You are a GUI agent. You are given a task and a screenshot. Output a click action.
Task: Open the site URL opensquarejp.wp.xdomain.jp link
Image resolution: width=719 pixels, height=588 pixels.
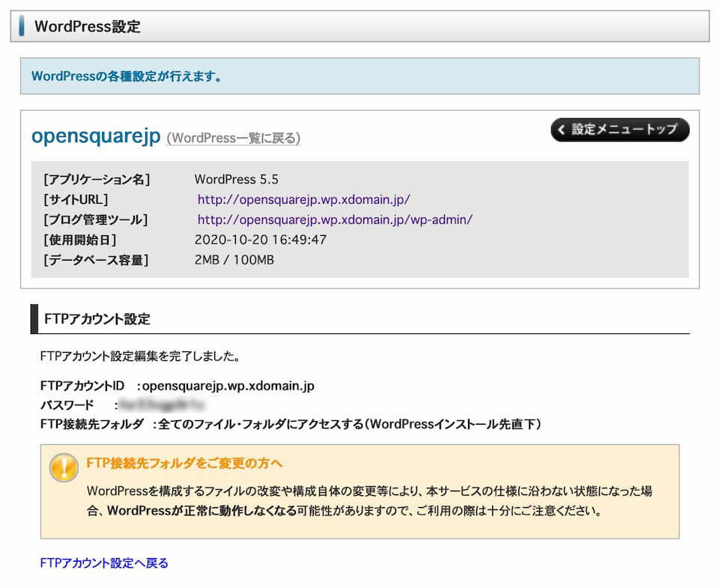tap(303, 199)
